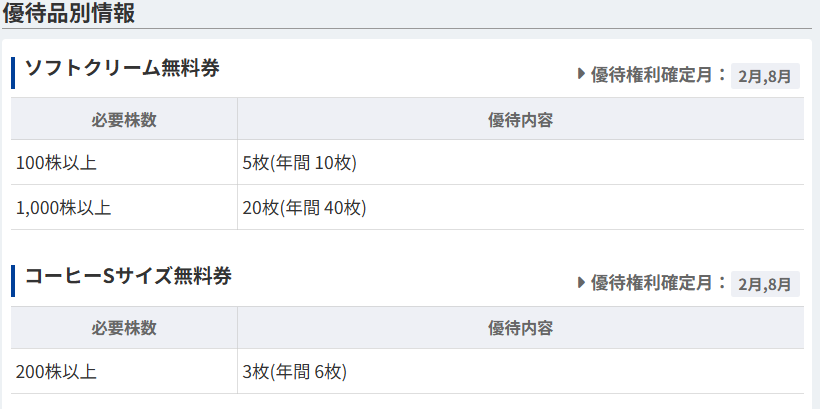The height and width of the screenshot is (409, 820).
Task: Click the blue bar beside ソフトクリーム無料券
Action: (13, 73)
